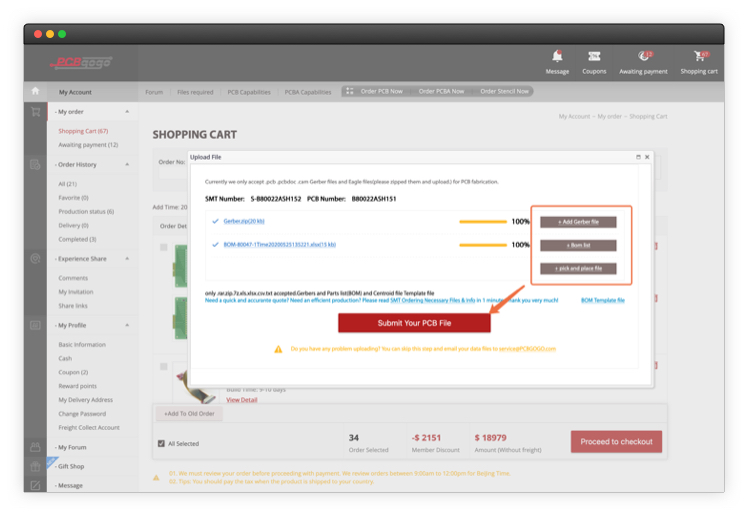Click the home icon in the sidebar strip
This screenshot has width=748, height=516.
coord(35,91)
